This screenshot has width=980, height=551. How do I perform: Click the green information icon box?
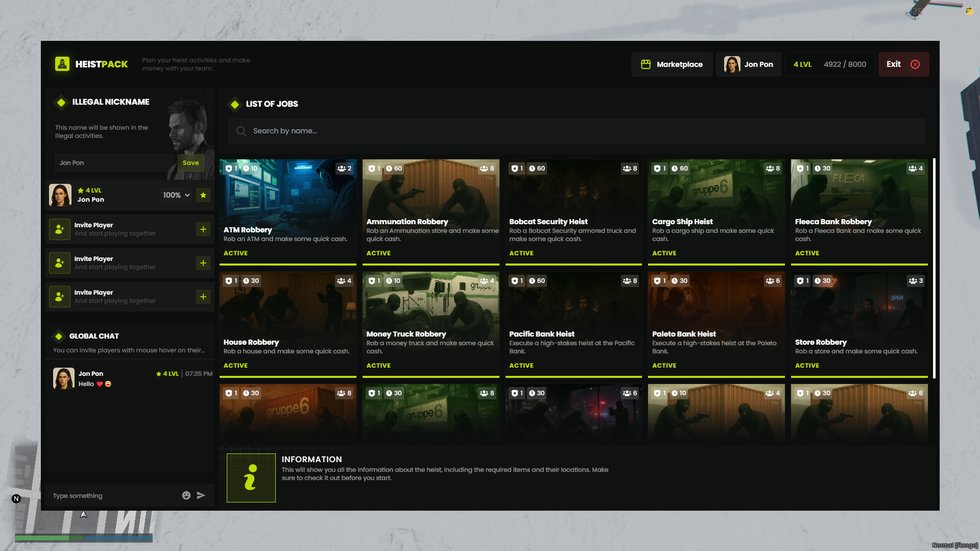coord(251,478)
